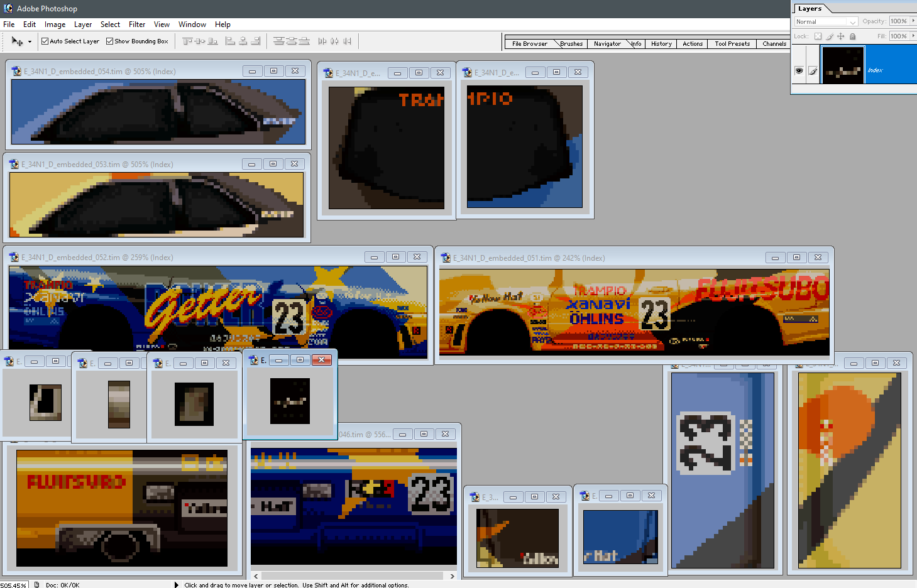Click the lock transparent pixels icon

[x=818, y=36]
